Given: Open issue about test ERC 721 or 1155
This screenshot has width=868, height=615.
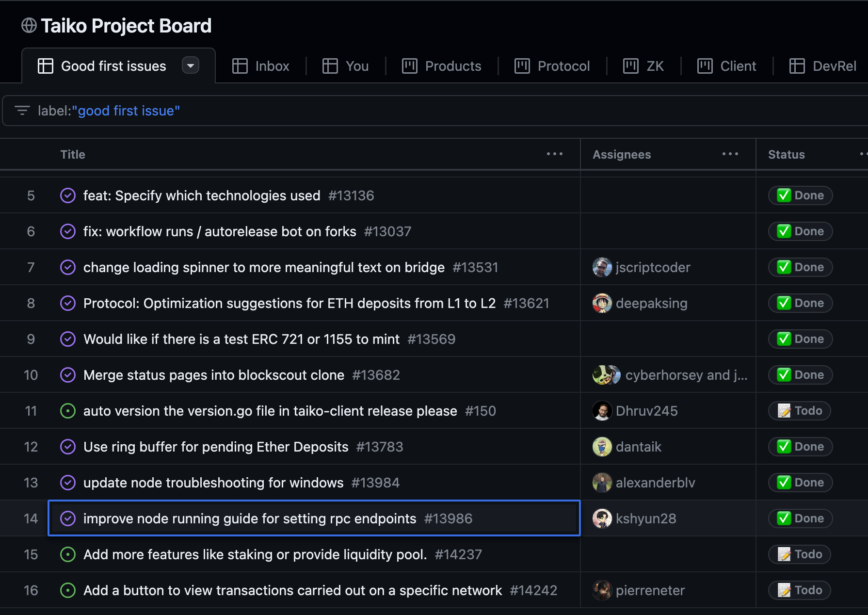Looking at the screenshot, I should point(241,339).
